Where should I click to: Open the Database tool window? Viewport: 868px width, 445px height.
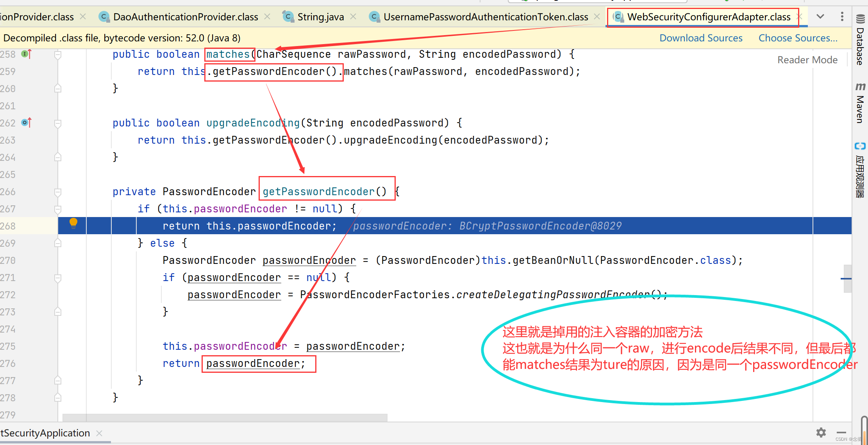click(x=860, y=40)
